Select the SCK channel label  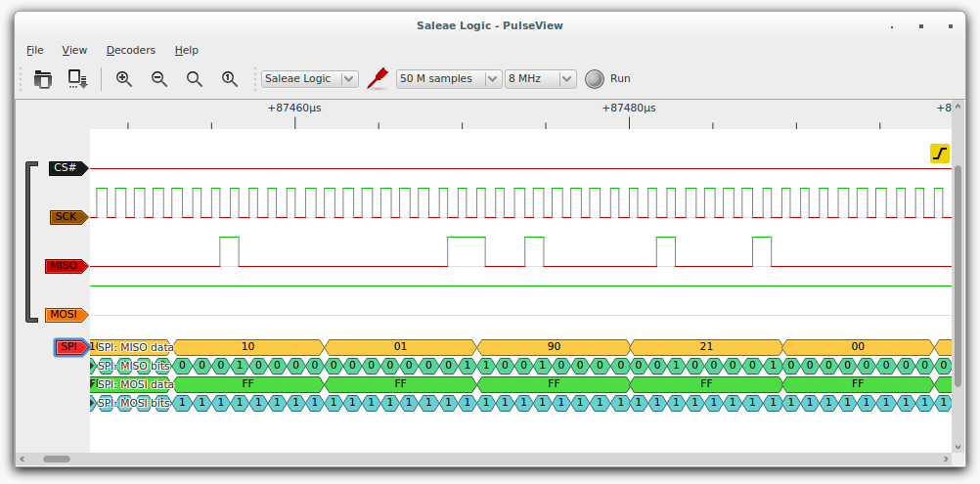pos(67,217)
